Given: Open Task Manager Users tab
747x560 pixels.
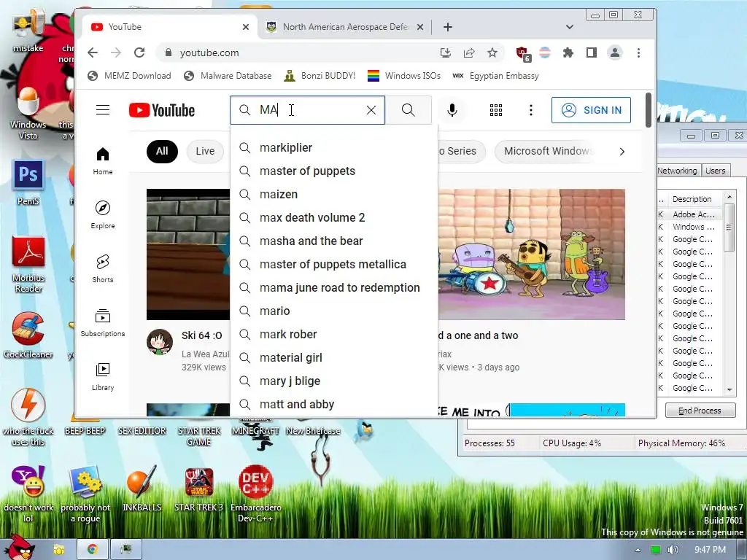Looking at the screenshot, I should pos(716,171).
